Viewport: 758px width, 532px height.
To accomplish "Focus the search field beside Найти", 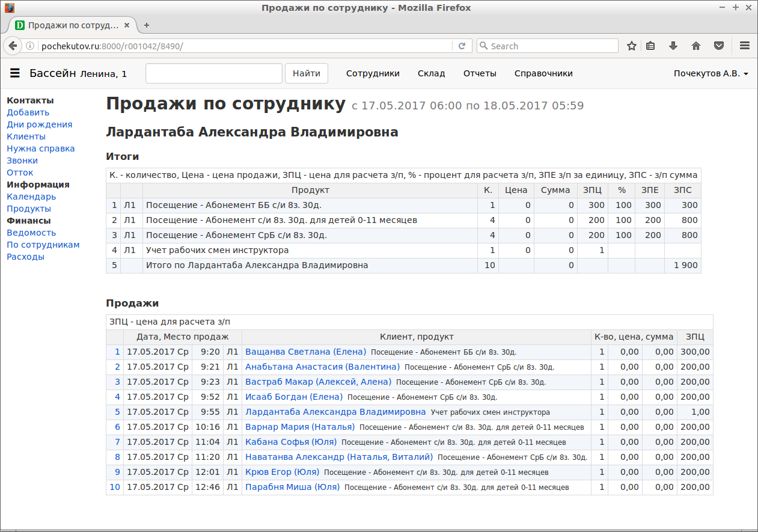I will (x=213, y=73).
